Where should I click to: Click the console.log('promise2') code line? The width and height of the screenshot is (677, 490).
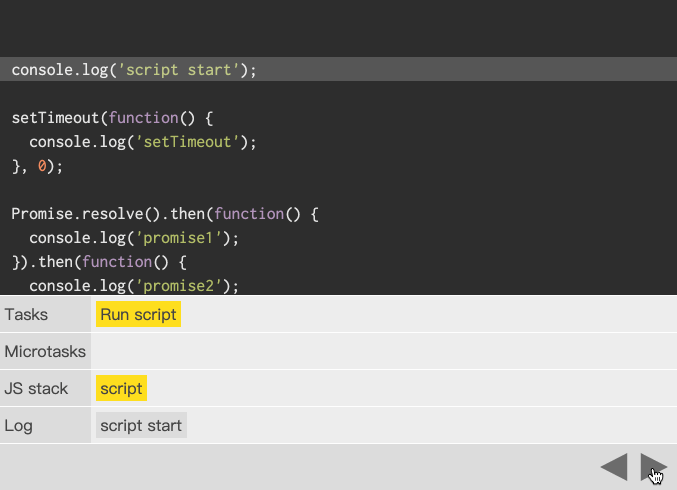tap(134, 285)
